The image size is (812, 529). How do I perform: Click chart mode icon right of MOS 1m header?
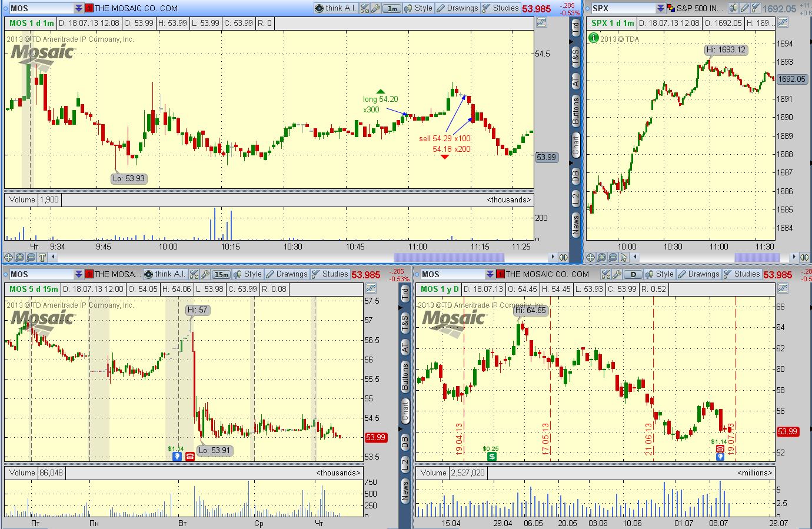click(541, 23)
